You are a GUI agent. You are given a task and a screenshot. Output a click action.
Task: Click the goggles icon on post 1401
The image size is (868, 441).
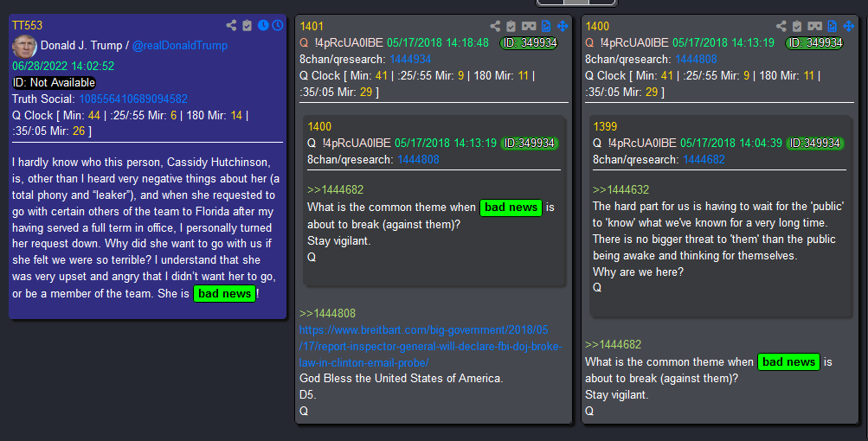click(529, 26)
